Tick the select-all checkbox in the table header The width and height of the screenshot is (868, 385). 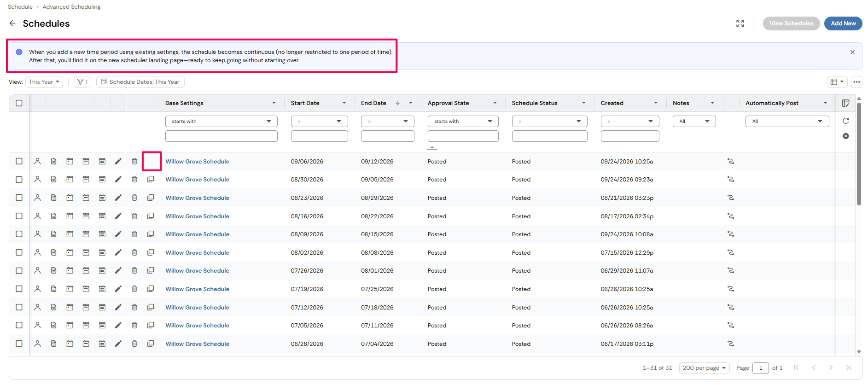tap(19, 103)
